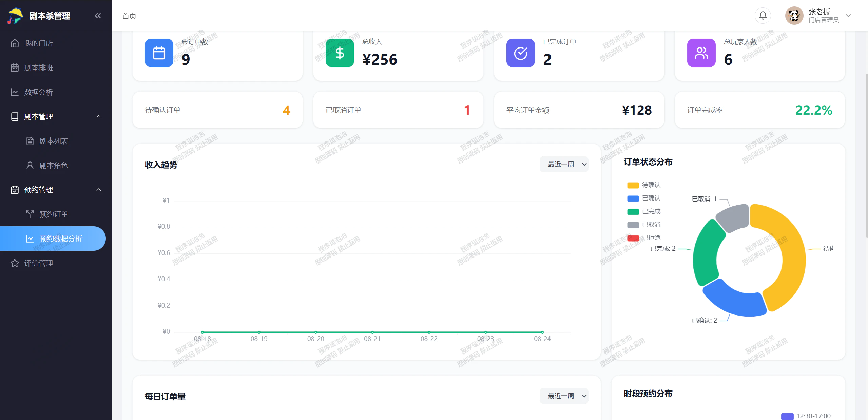Go to 剧本排班 in the sidebar
The image size is (868, 420).
[x=56, y=68]
